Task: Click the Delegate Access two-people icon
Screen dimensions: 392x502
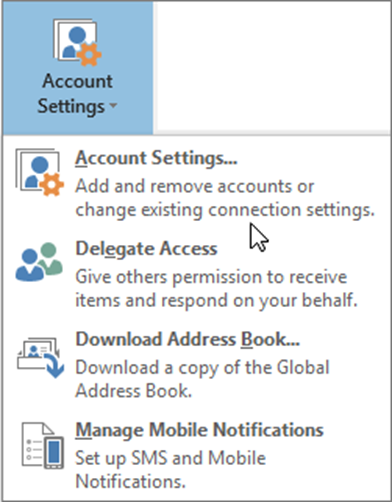Action: 39,262
